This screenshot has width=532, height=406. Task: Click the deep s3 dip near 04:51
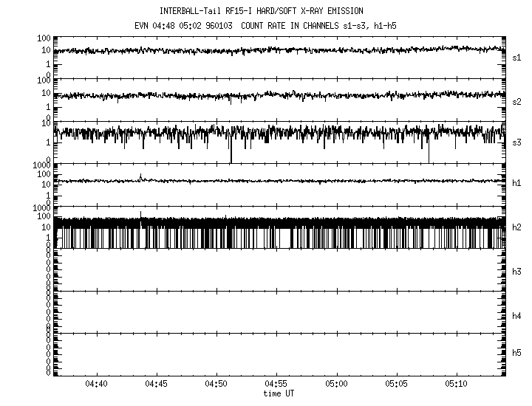231,155
